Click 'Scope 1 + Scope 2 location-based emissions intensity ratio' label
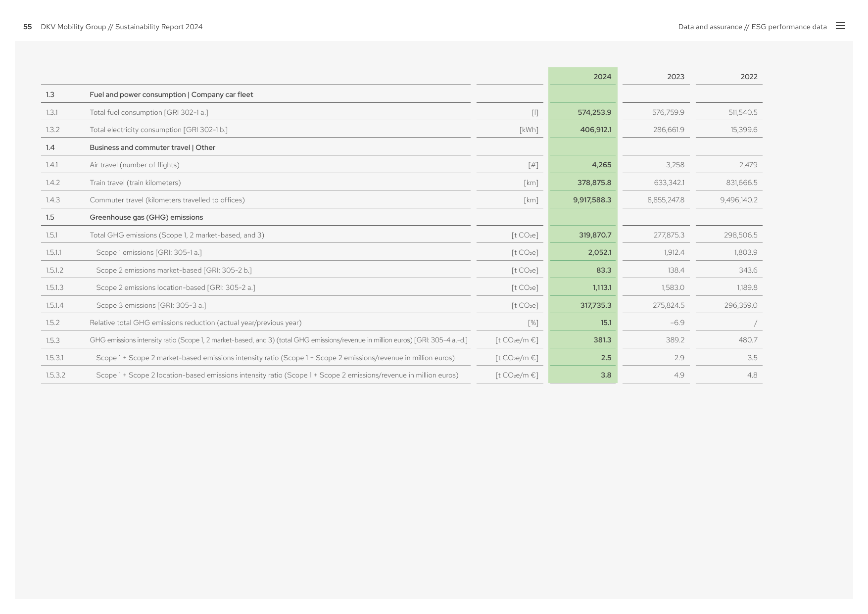Screen dimensions: 868x614 click(x=277, y=375)
